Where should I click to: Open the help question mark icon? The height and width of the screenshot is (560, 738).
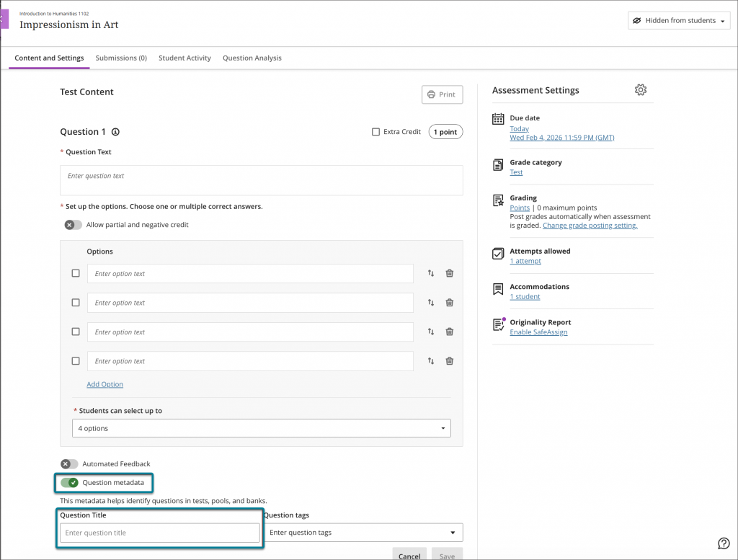(x=724, y=543)
